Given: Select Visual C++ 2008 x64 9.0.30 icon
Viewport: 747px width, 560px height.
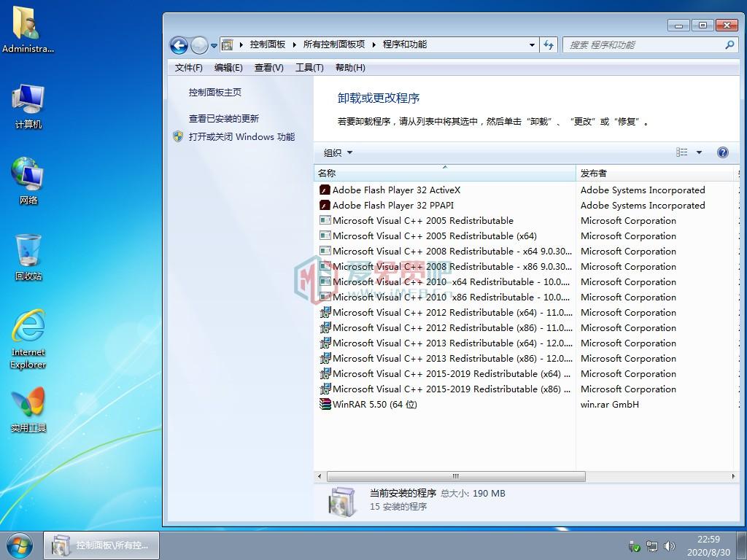Looking at the screenshot, I should click(325, 251).
